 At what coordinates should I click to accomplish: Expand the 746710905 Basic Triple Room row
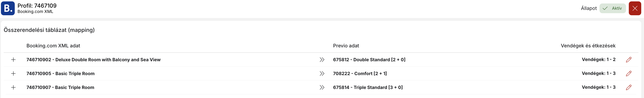coord(14,73)
